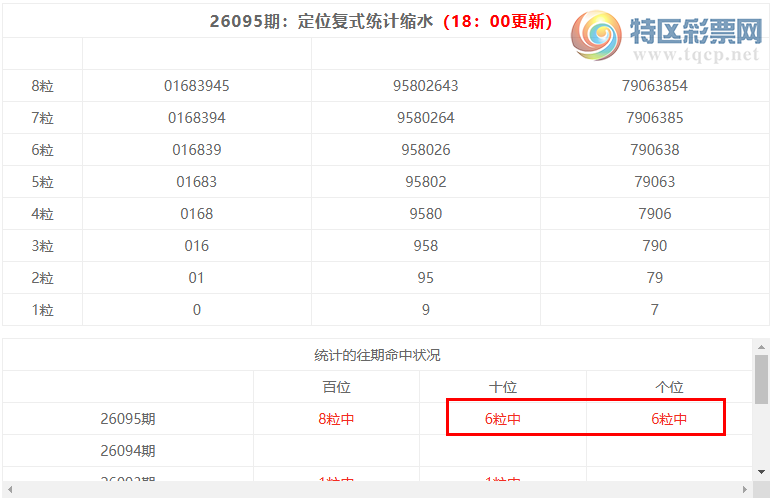
Task: Click the cell value 016839
Action: 197,150
